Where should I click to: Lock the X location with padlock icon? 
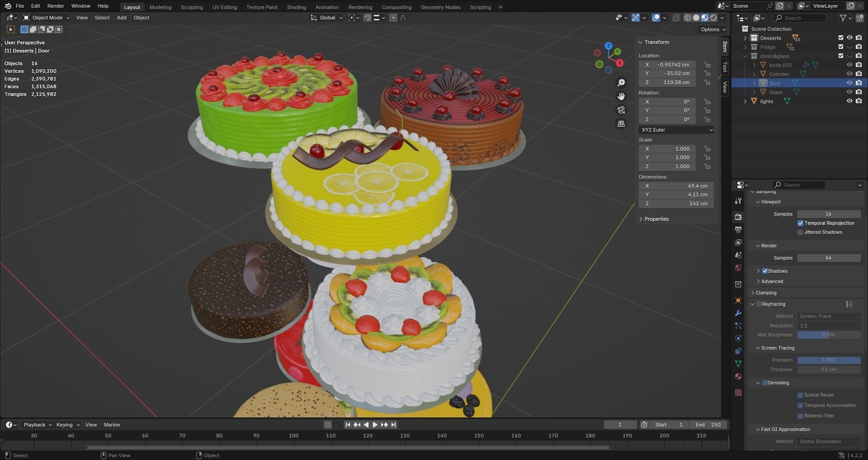pos(707,65)
